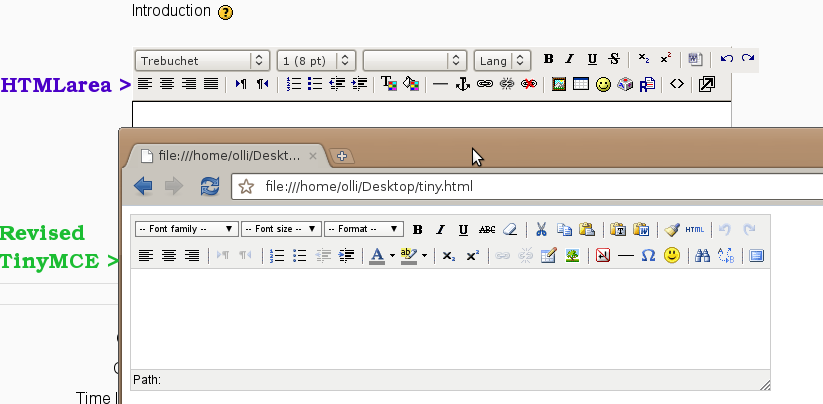This screenshot has width=823, height=404.
Task: Expand the TinyMCE text color arrow
Action: [392, 256]
